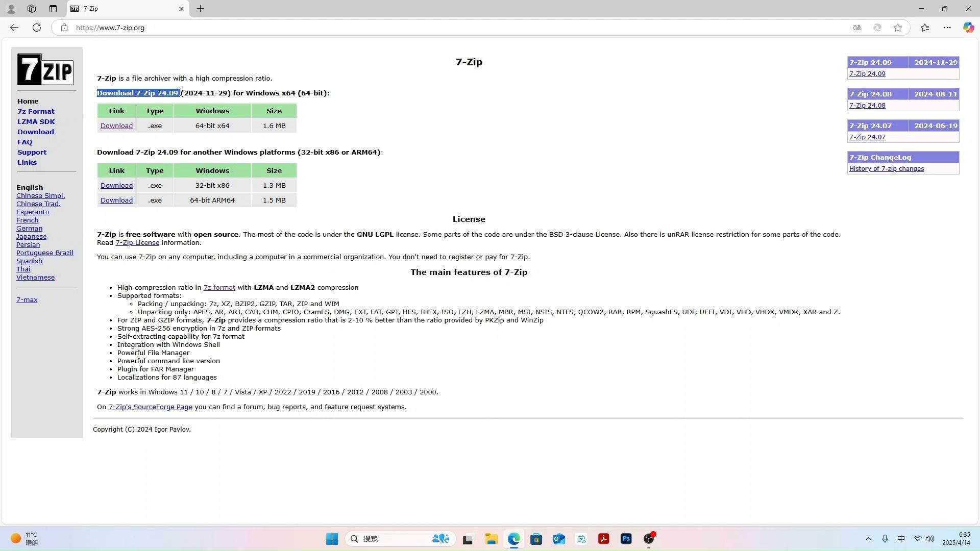Open the volume tray icon
The width and height of the screenshot is (980, 551).
930,539
